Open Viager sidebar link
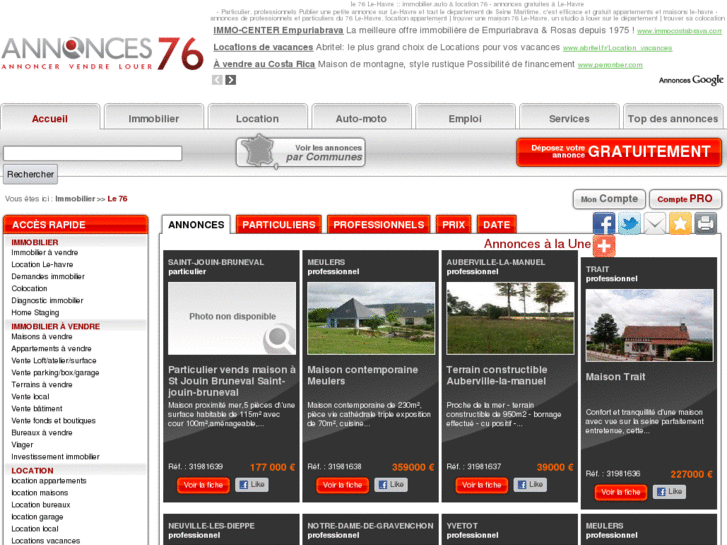The height and width of the screenshot is (545, 727). (22, 445)
